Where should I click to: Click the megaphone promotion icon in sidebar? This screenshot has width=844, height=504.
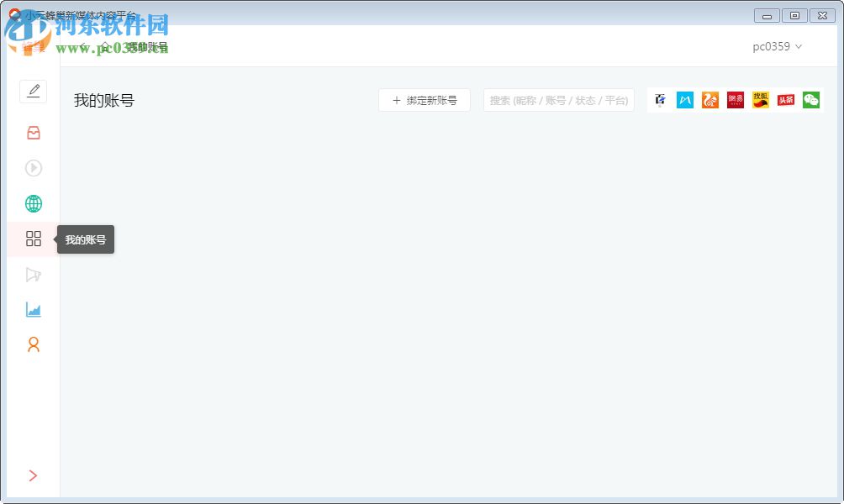(x=34, y=275)
